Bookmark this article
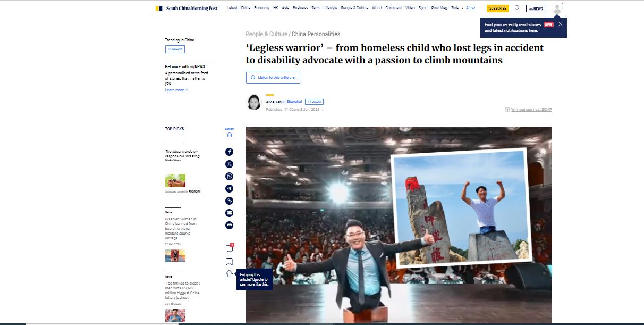This screenshot has width=644, height=325. [x=229, y=261]
